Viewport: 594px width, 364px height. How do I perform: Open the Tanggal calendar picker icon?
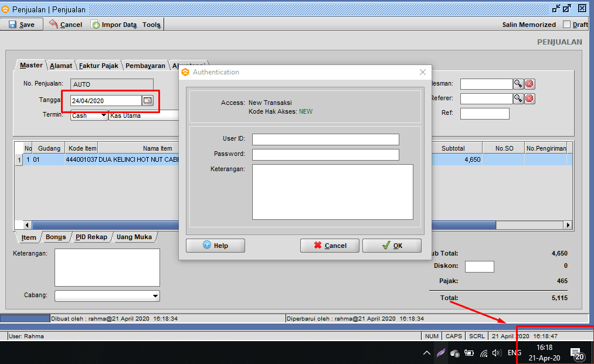[148, 101]
